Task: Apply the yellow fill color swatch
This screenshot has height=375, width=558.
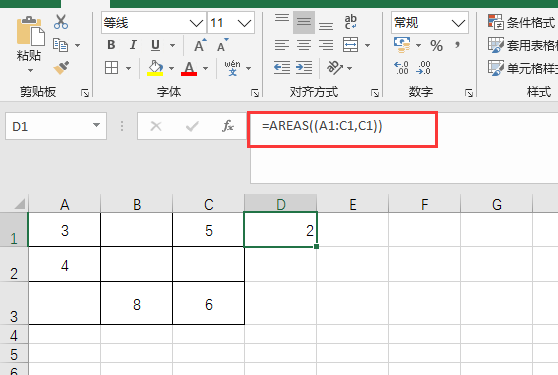Action: point(155,68)
